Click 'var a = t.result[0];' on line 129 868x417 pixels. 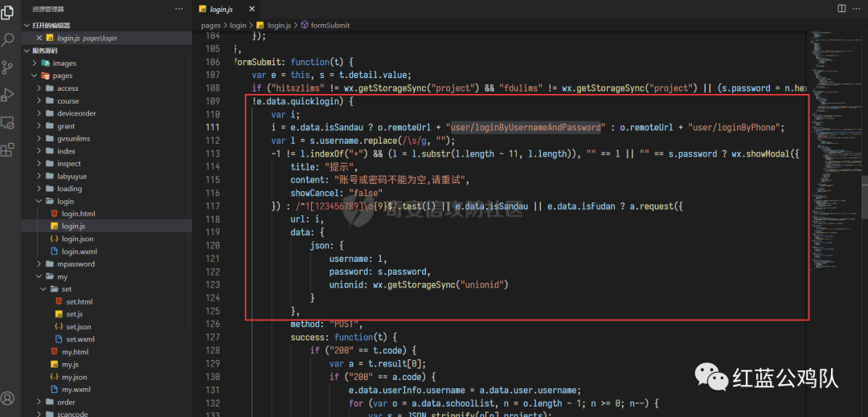(x=377, y=363)
